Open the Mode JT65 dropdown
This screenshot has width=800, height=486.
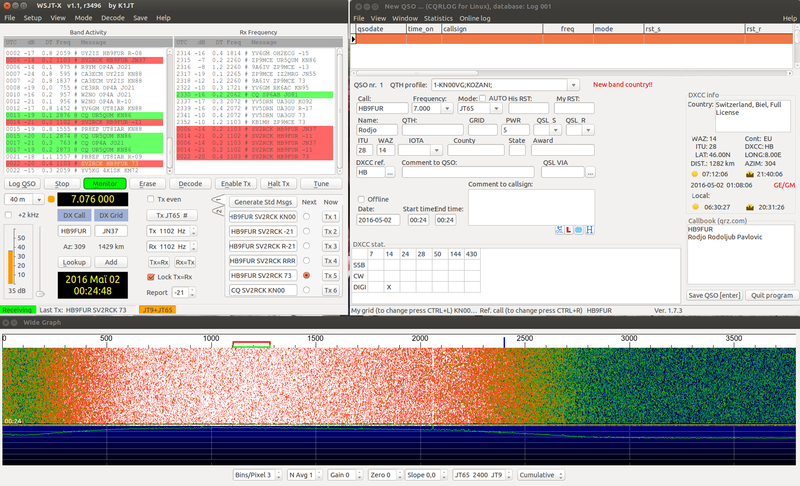point(496,109)
